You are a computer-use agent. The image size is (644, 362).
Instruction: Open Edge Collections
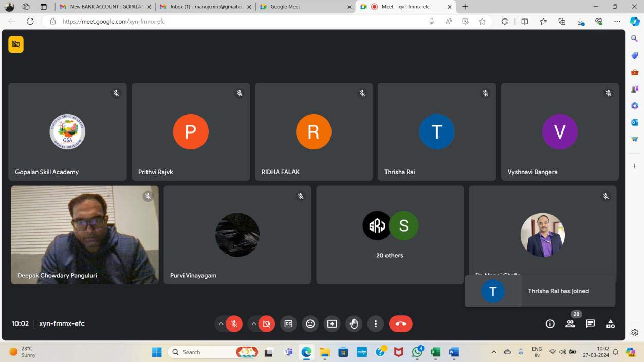pos(562,21)
